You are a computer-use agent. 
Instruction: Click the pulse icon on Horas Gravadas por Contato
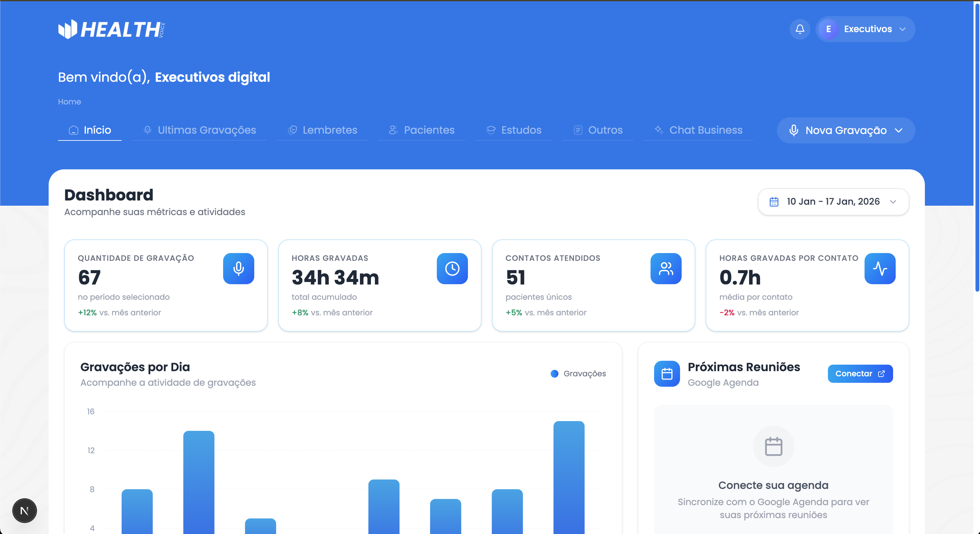pos(880,269)
